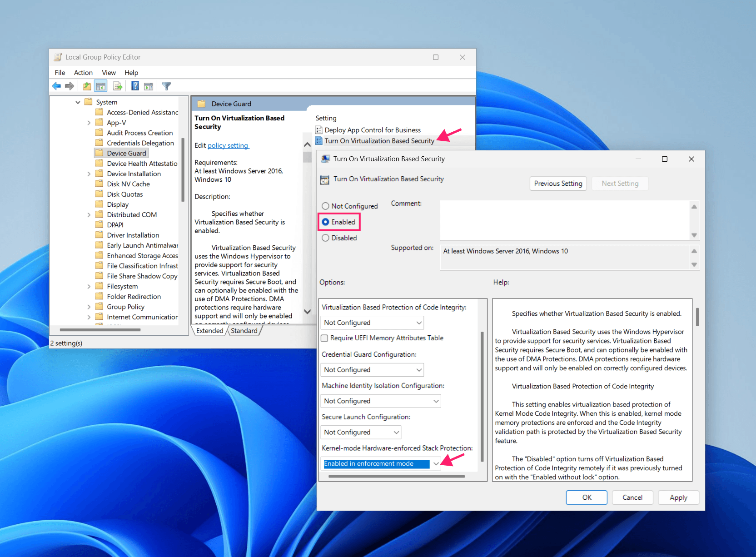Click the Device Health Attestation folder icon
This screenshot has height=557, width=756.
coord(99,163)
